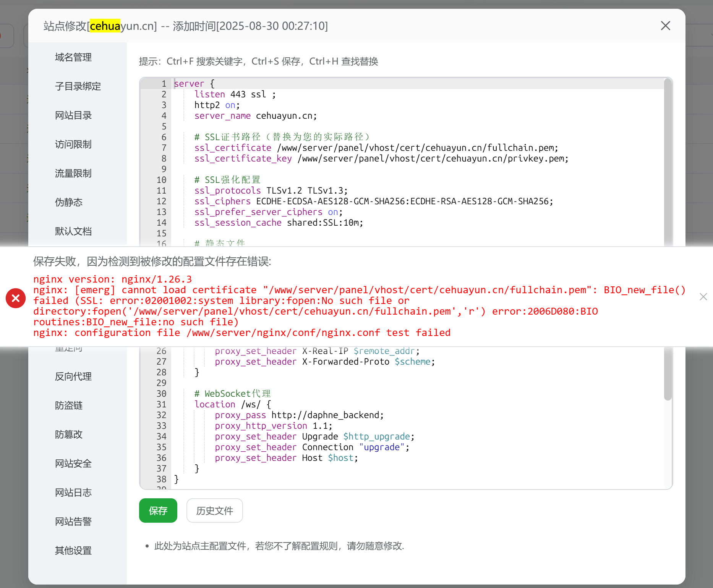
Task: Switch to 防盗链 tab
Action: (68, 405)
